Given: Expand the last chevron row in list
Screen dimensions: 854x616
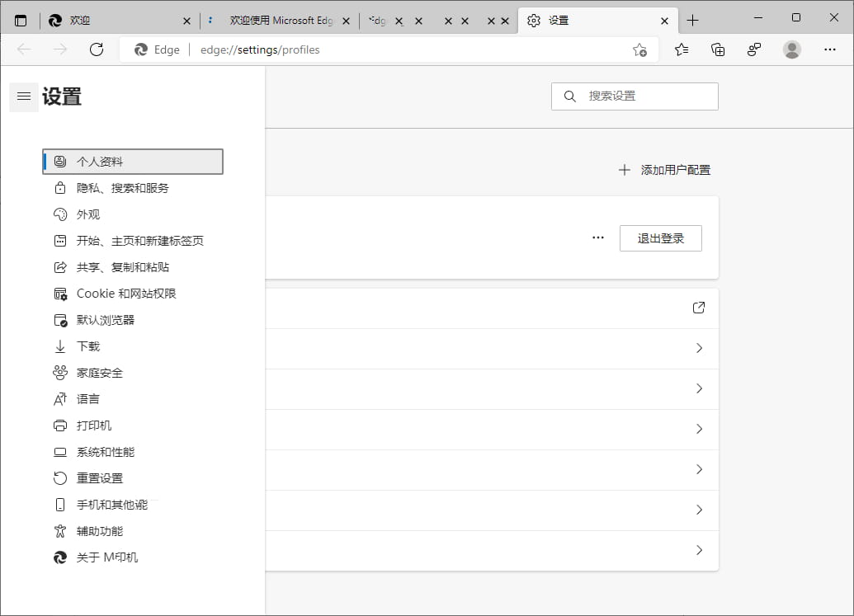Looking at the screenshot, I should click(x=699, y=550).
